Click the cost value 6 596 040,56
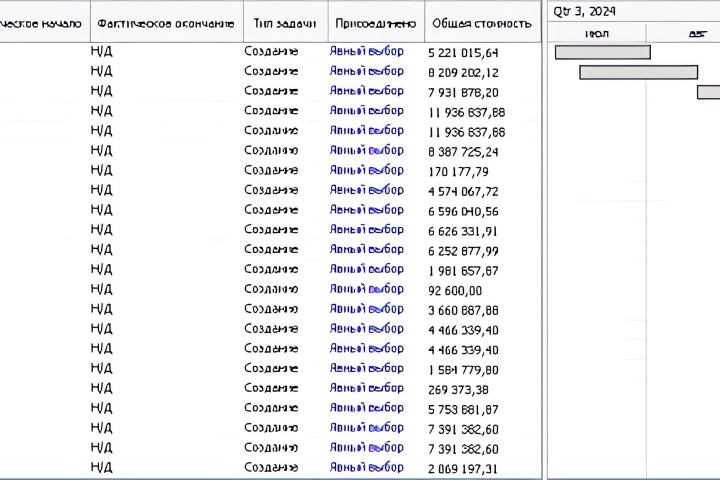 point(463,211)
